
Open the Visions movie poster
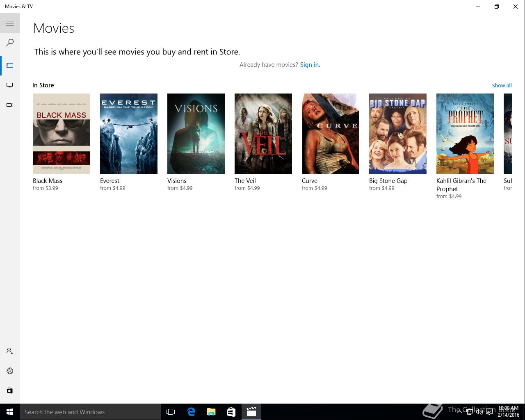[x=196, y=134]
